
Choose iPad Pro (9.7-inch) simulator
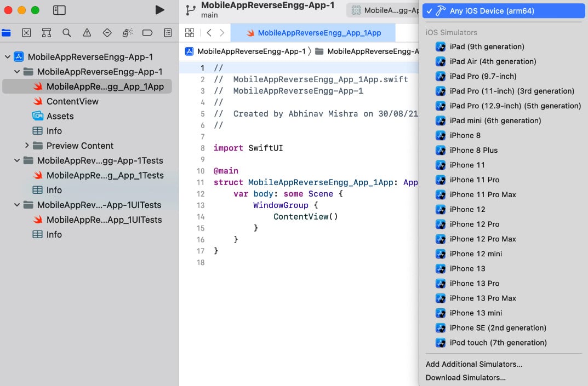tap(504, 76)
